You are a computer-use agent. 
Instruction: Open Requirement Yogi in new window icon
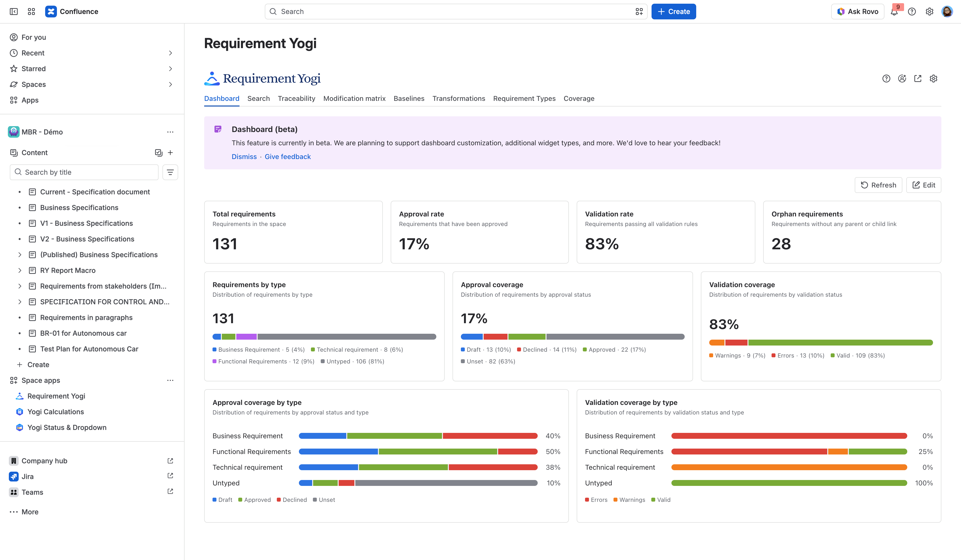(918, 79)
